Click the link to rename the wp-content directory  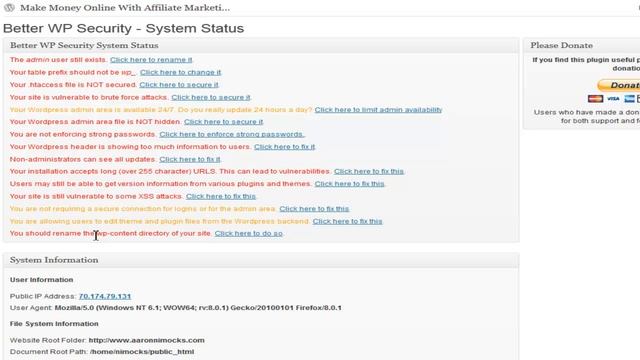[249, 233]
